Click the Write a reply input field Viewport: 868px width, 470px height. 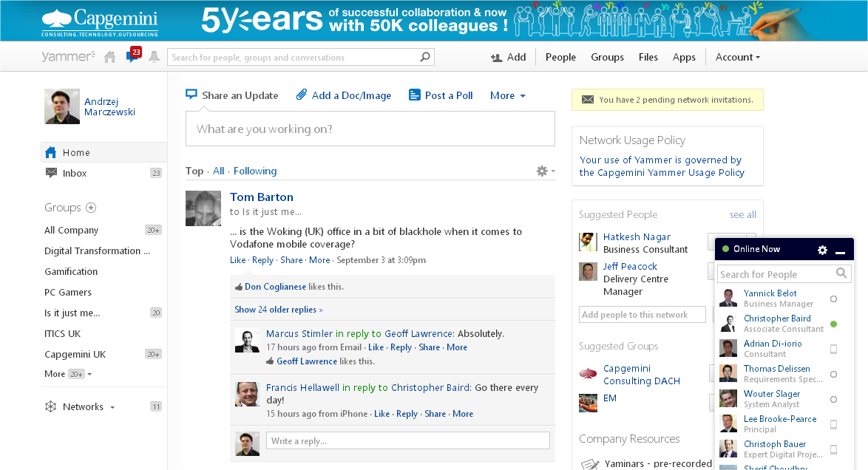click(407, 439)
